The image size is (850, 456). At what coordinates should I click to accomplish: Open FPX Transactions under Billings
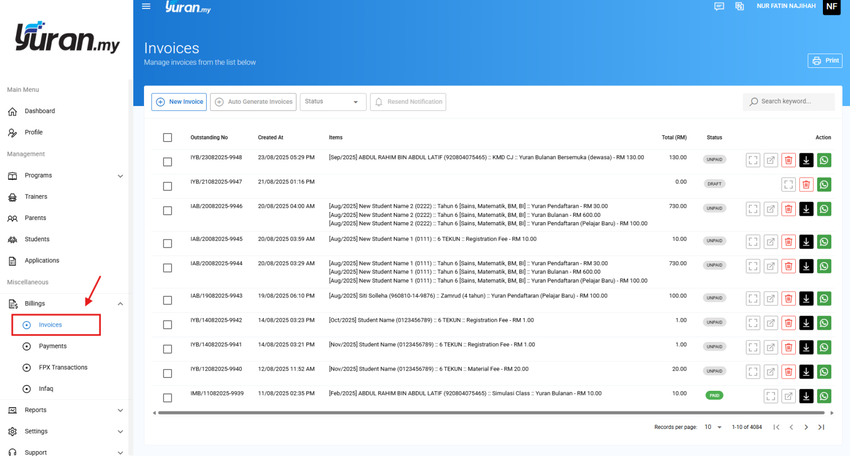click(x=62, y=368)
